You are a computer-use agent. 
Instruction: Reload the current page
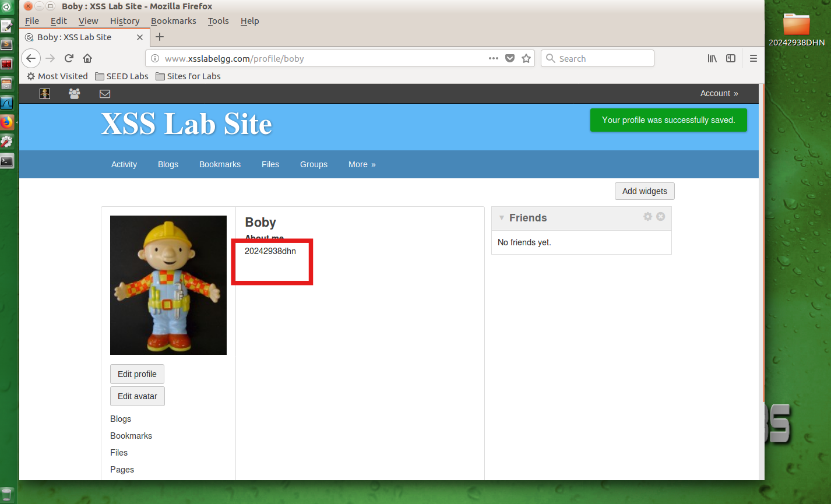click(x=69, y=58)
